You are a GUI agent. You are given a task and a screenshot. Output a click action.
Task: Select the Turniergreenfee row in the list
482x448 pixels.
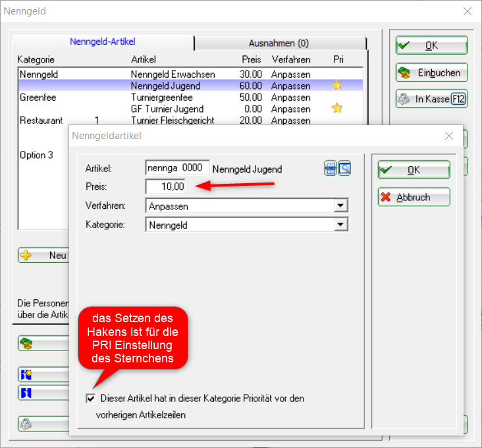coord(165,98)
